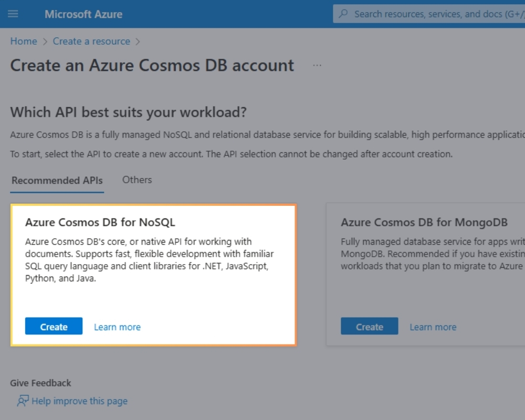Go to the Home breadcrumb
The height and width of the screenshot is (420, 525).
(x=24, y=41)
